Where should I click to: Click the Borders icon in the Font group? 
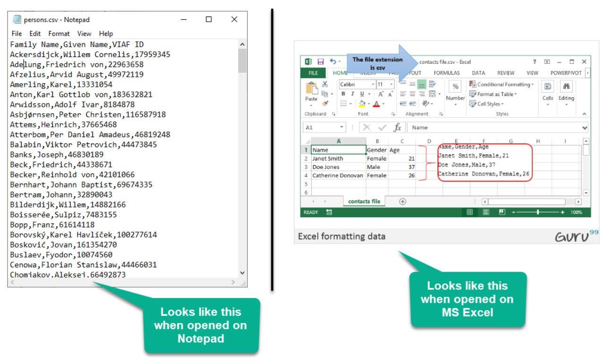tap(344, 103)
